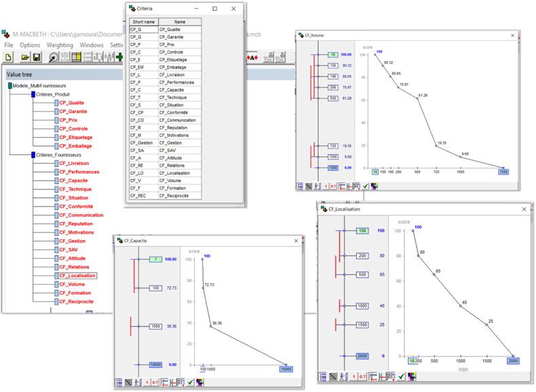The image size is (536, 392).
Task: Click the walking figure icon in CF_Localisation window
Action: pos(343,376)
